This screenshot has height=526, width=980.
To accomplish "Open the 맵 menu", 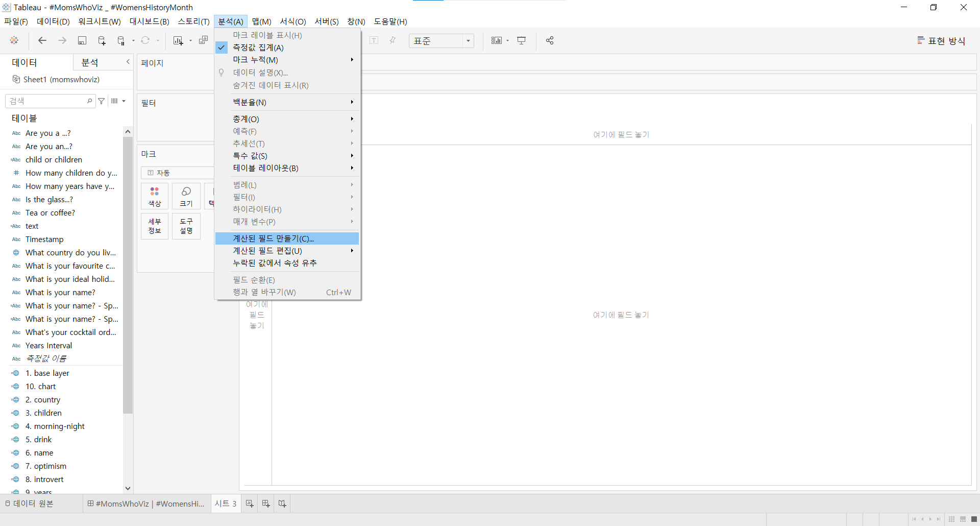I will [x=261, y=21].
